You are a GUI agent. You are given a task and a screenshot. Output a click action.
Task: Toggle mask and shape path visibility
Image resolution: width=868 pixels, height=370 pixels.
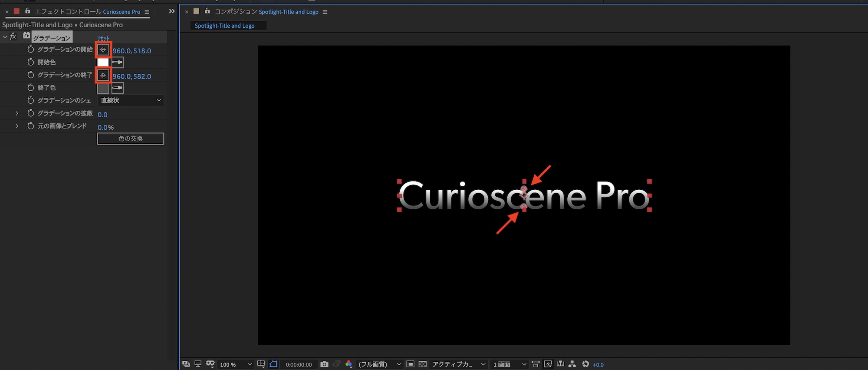pos(273,364)
